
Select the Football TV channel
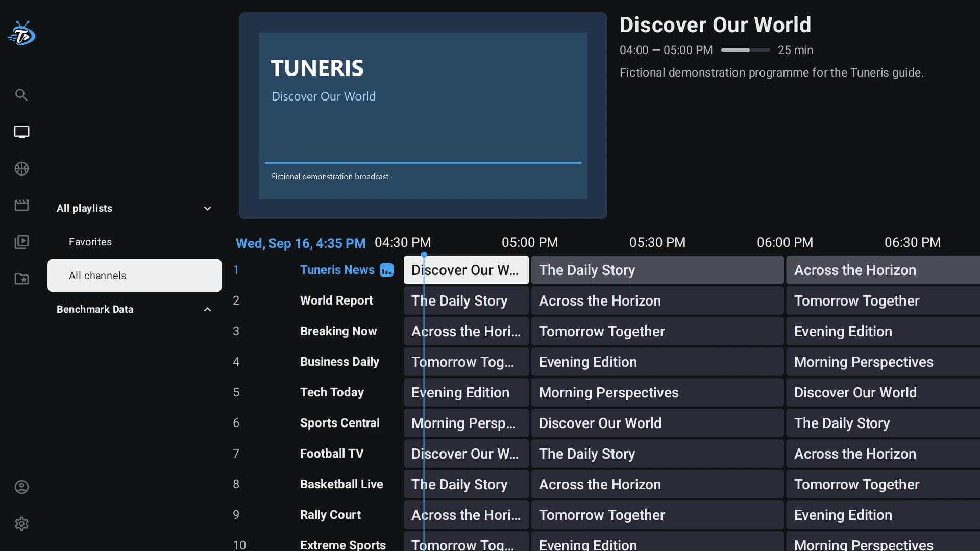coord(332,454)
